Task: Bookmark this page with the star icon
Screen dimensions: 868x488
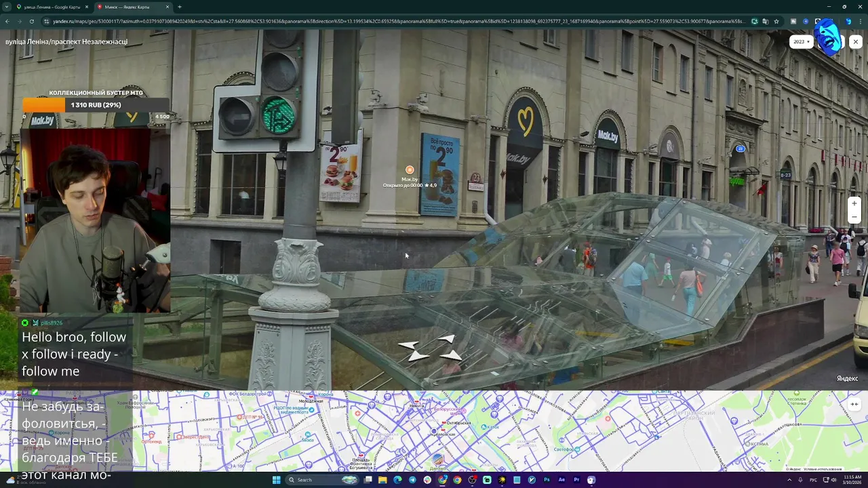Action: coord(776,21)
